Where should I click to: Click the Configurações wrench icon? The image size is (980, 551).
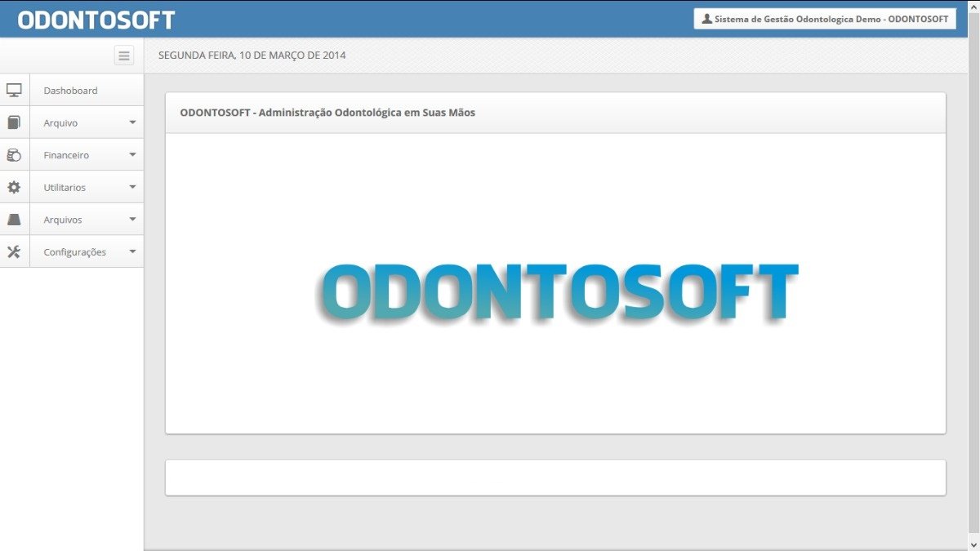coord(14,251)
